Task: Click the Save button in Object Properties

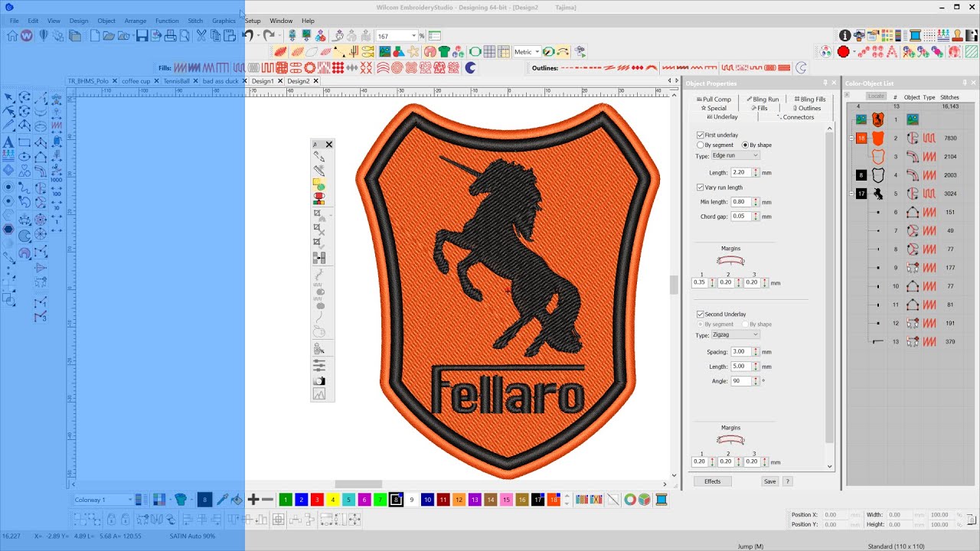Action: [769, 481]
